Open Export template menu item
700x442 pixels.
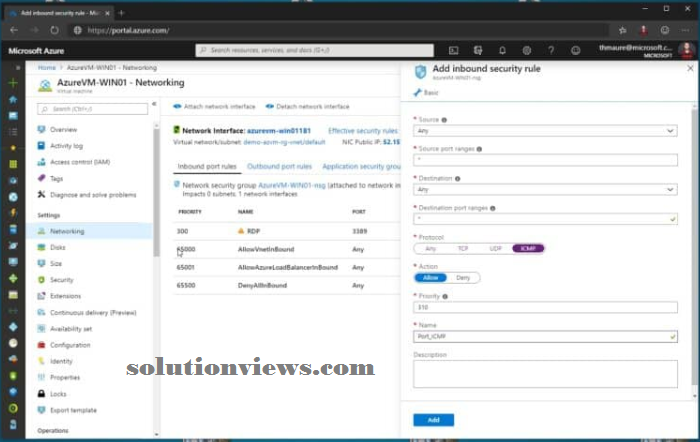[73, 410]
